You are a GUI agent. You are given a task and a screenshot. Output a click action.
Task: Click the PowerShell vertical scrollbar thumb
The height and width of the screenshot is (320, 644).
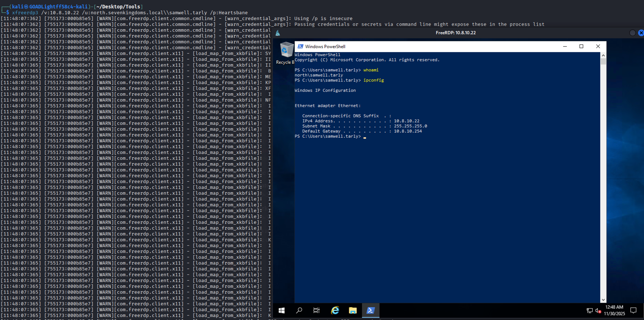[603, 61]
